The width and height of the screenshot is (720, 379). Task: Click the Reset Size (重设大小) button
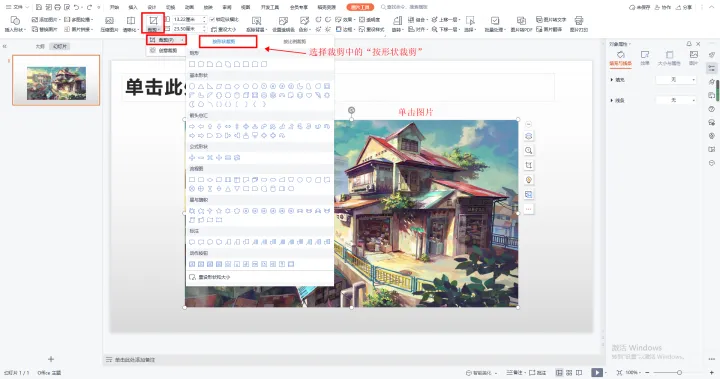pyautogui.click(x=224, y=29)
